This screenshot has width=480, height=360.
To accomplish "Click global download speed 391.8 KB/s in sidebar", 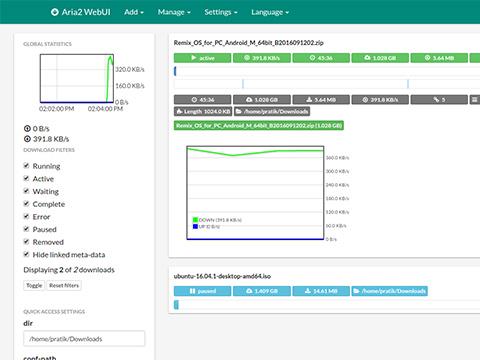I will pyautogui.click(x=46, y=139).
